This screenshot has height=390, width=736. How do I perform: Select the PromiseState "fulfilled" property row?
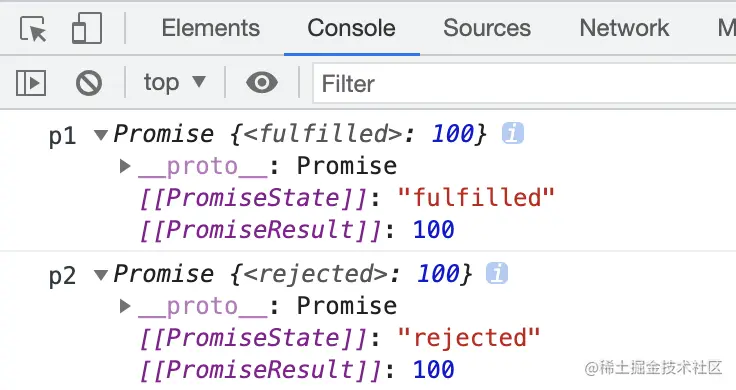pyautogui.click(x=347, y=198)
